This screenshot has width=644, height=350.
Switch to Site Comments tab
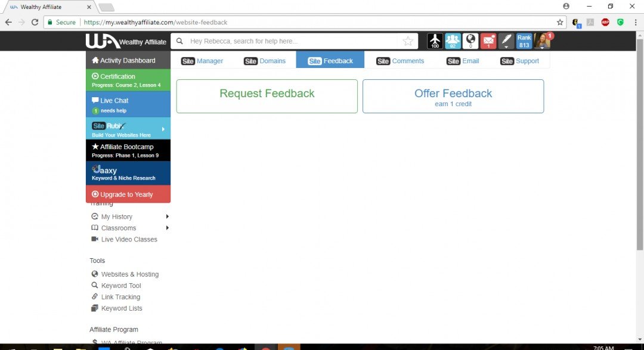400,61
